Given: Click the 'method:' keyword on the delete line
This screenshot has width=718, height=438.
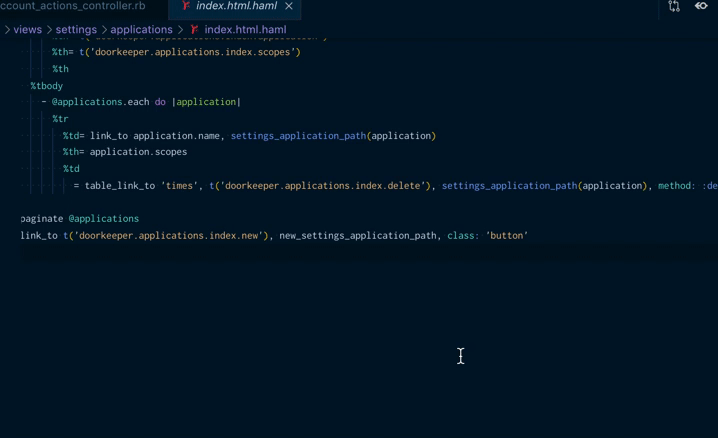Looking at the screenshot, I should click(x=676, y=186).
